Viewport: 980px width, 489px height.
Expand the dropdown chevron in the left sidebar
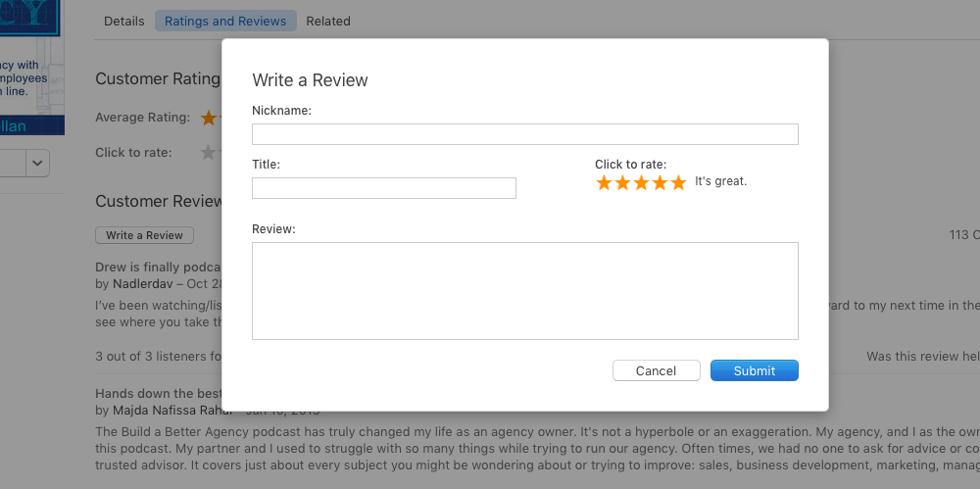(x=37, y=163)
